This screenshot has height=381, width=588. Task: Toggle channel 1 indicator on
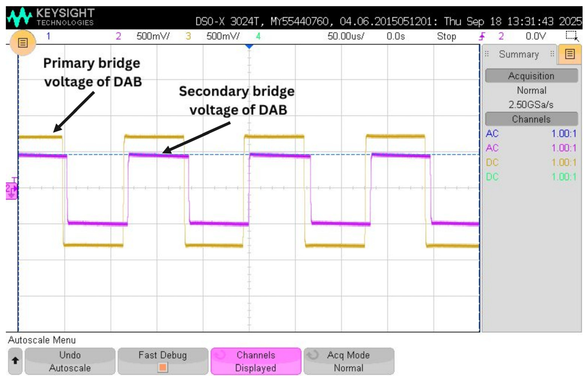tap(48, 36)
